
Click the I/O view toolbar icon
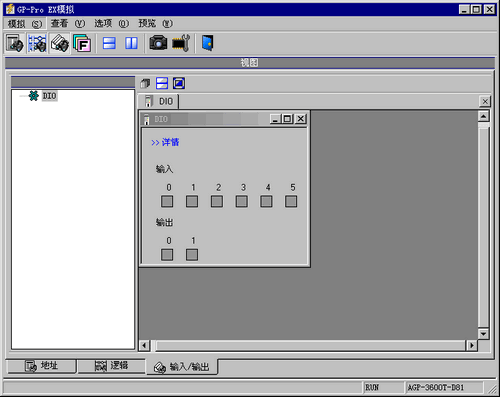[60, 43]
